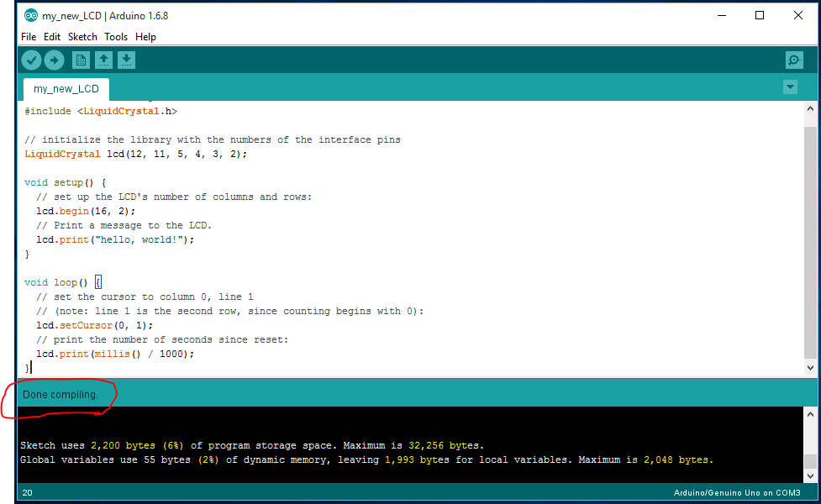This screenshot has width=821, height=504.
Task: Open the Sketch menu
Action: (x=82, y=37)
